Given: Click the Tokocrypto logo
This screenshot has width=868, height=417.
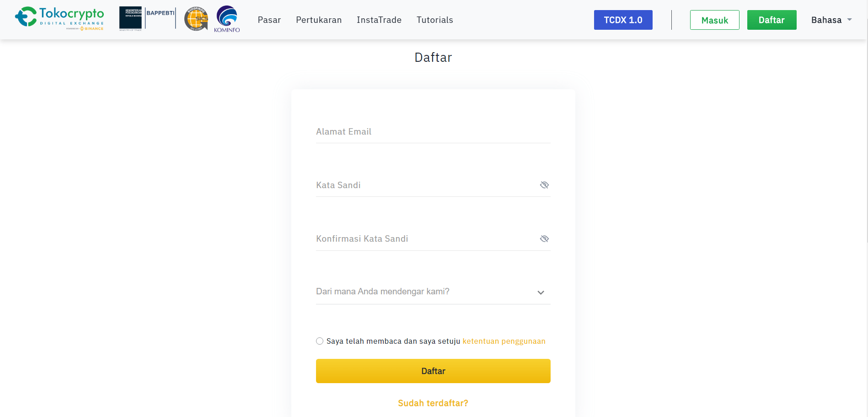Looking at the screenshot, I should pyautogui.click(x=59, y=18).
